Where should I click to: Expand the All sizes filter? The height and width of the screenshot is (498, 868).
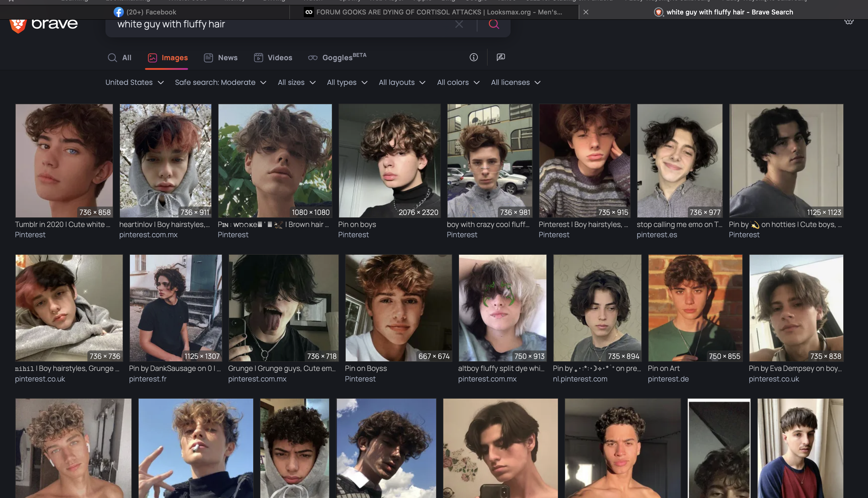(x=297, y=82)
